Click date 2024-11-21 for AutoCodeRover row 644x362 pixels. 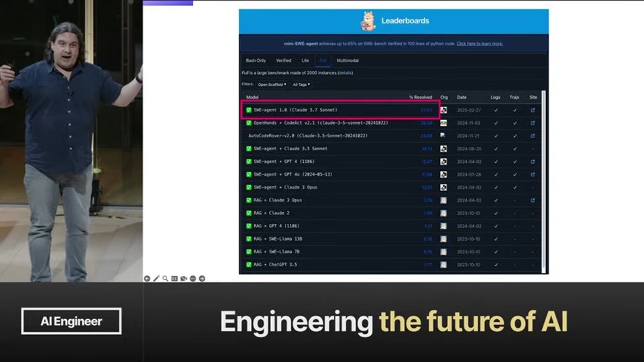coord(469,136)
